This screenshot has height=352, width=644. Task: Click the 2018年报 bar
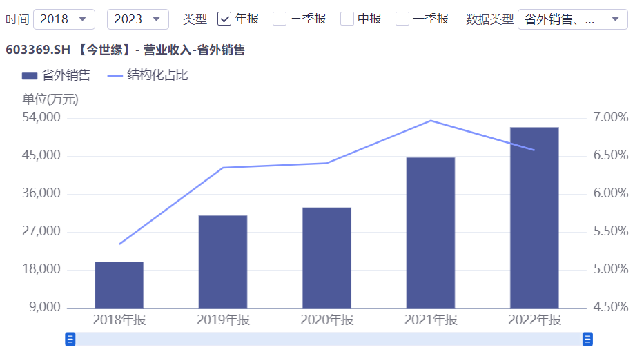click(119, 285)
